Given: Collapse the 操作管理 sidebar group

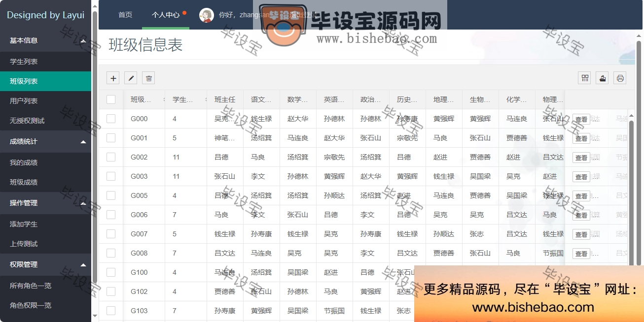Looking at the screenshot, I should pos(45,203).
